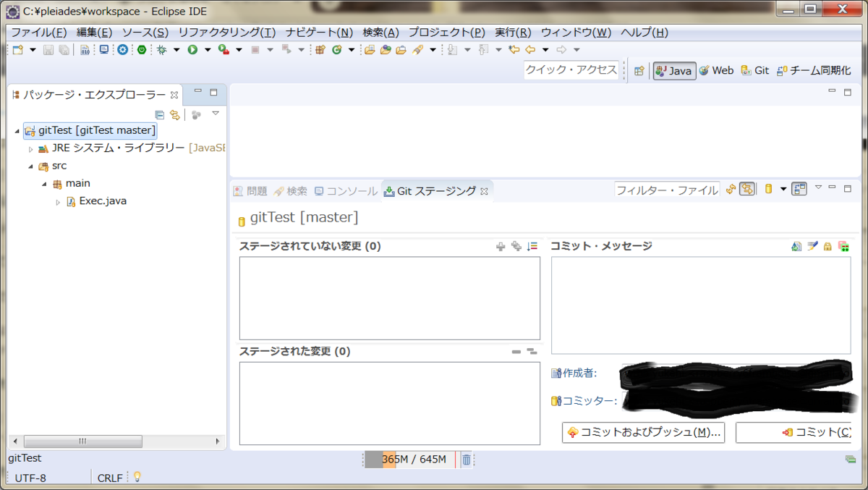868x490 pixels.
Task: Toggle the Git Staging column layout icon
Action: (x=799, y=189)
